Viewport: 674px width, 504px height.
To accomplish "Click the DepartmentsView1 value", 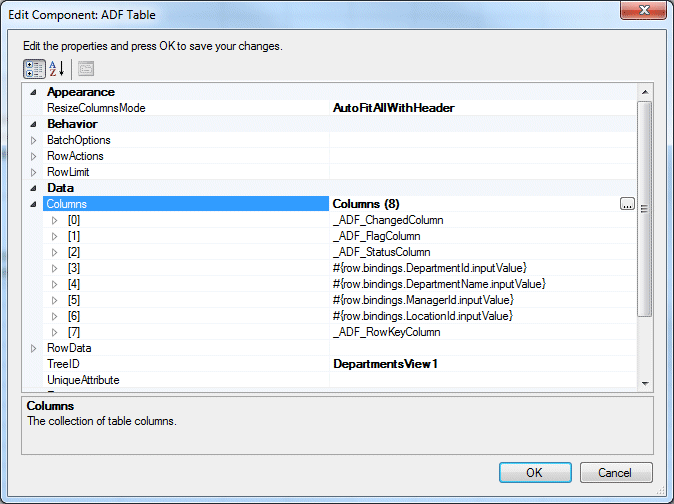I will pos(385,364).
